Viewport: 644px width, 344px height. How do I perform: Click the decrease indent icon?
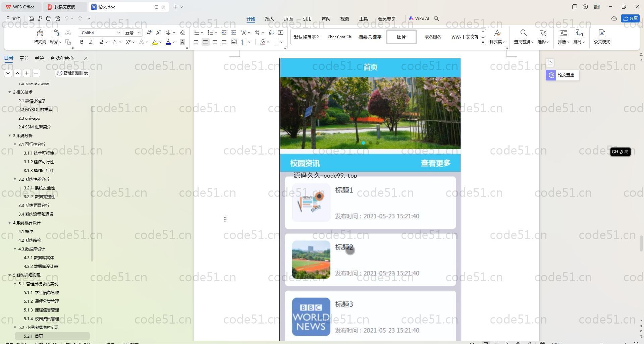pos(224,33)
